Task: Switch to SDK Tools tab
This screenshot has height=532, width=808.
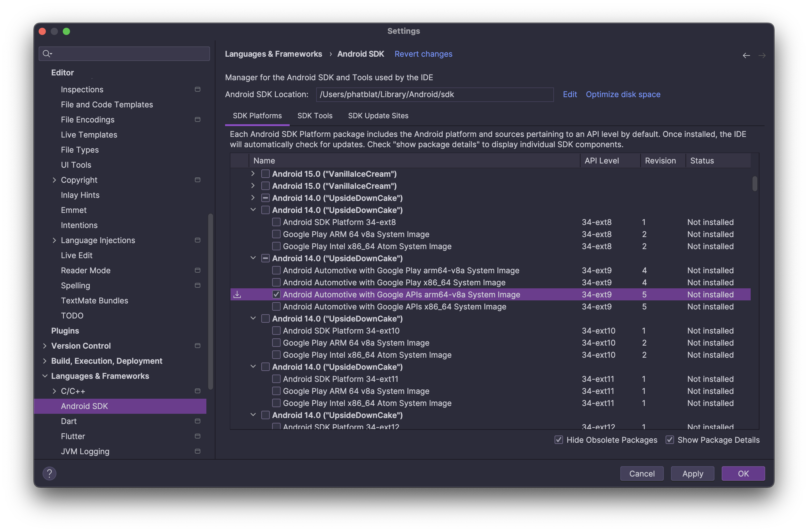Action: click(315, 116)
